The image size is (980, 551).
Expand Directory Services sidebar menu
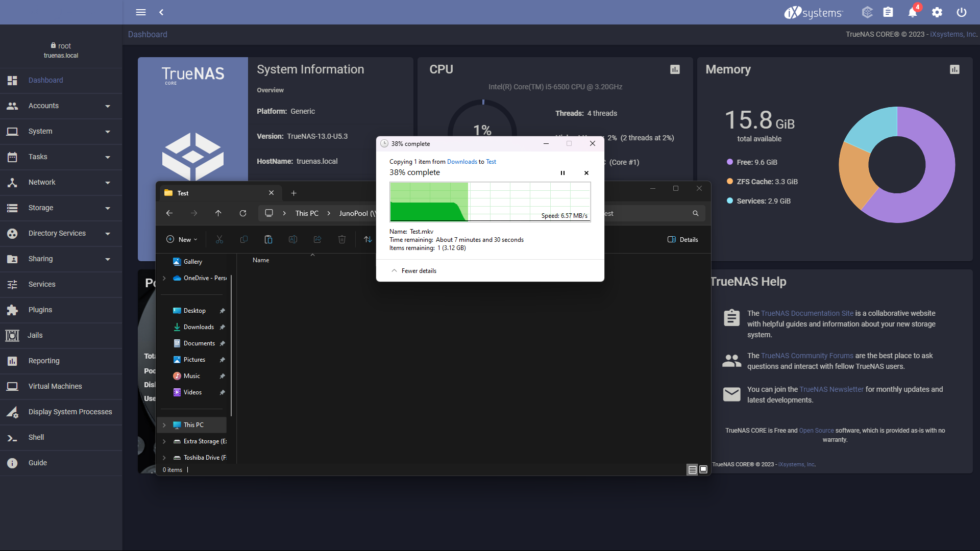61,233
